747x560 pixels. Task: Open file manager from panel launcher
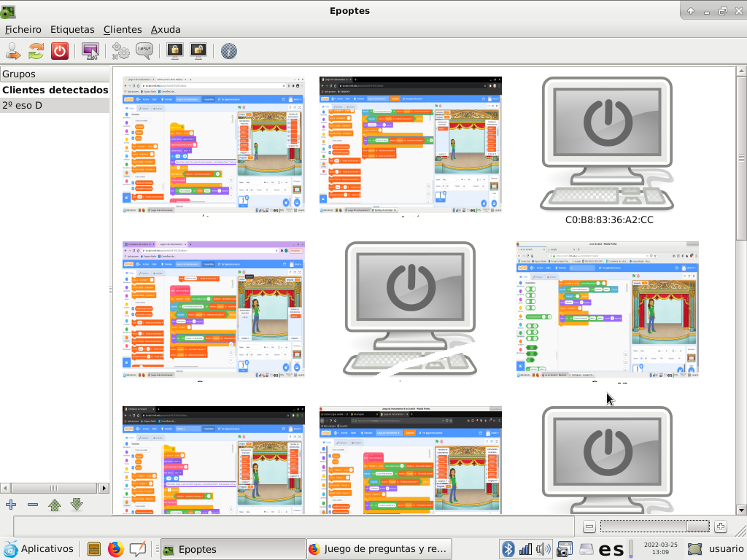point(94,550)
